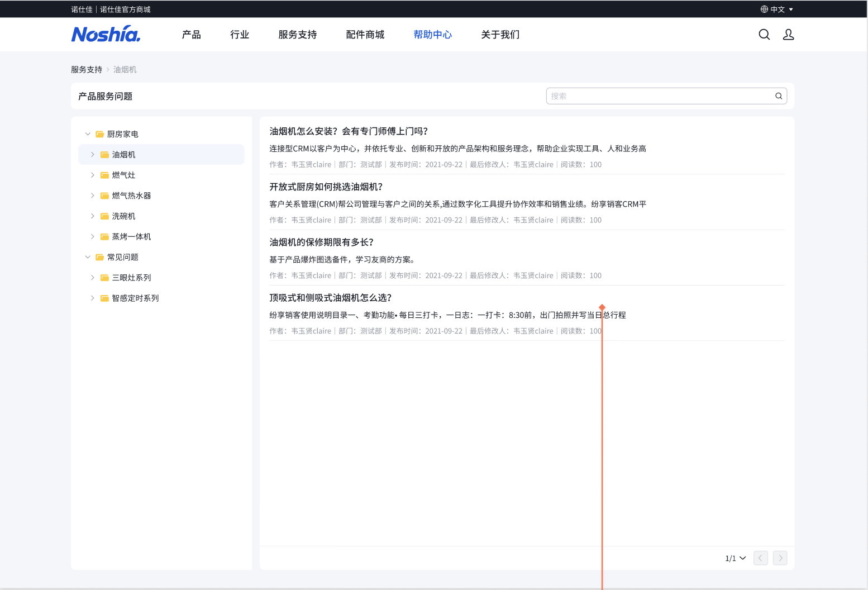Image resolution: width=868 pixels, height=590 pixels.
Task: Click 油烟机 breadcrumb item
Action: coord(125,69)
